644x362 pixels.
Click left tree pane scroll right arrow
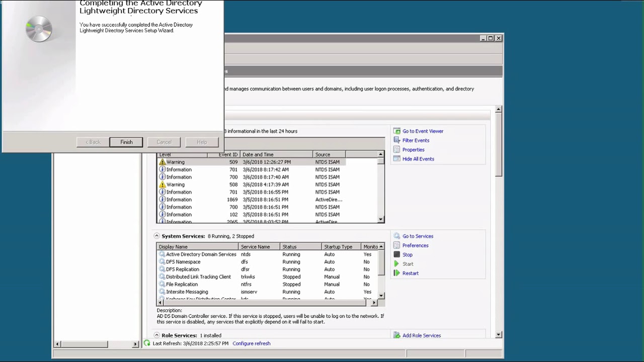click(x=135, y=344)
